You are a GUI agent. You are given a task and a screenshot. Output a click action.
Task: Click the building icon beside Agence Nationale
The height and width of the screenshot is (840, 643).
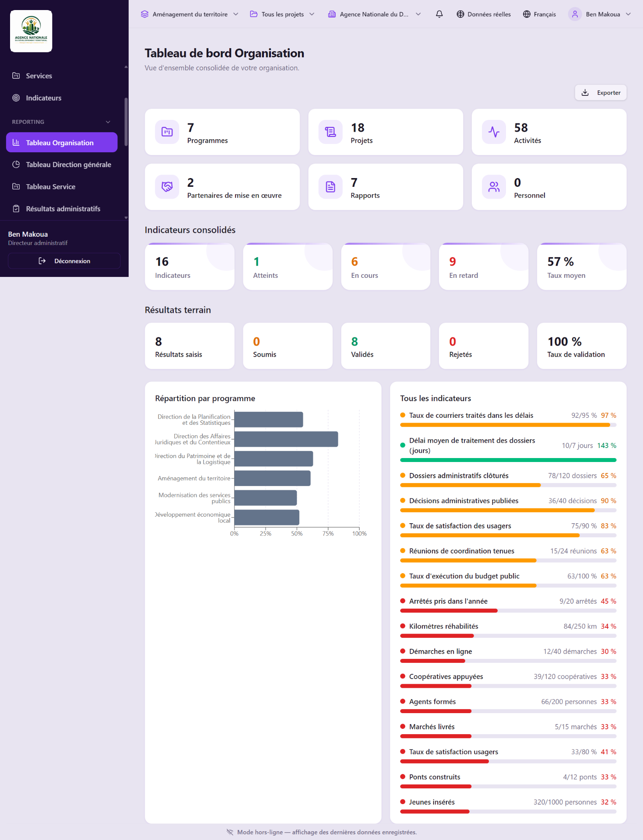[332, 14]
